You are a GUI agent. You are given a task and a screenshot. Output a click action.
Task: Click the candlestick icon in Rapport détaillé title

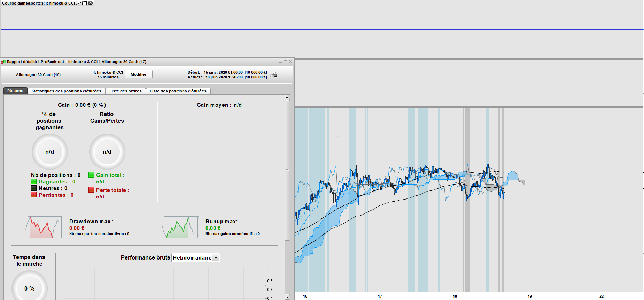3,62
